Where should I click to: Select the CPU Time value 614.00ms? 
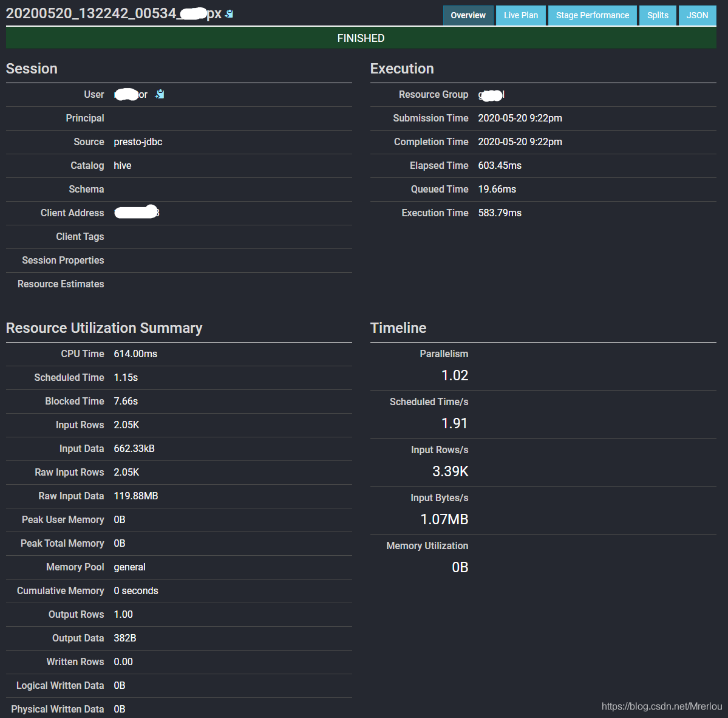click(x=135, y=354)
